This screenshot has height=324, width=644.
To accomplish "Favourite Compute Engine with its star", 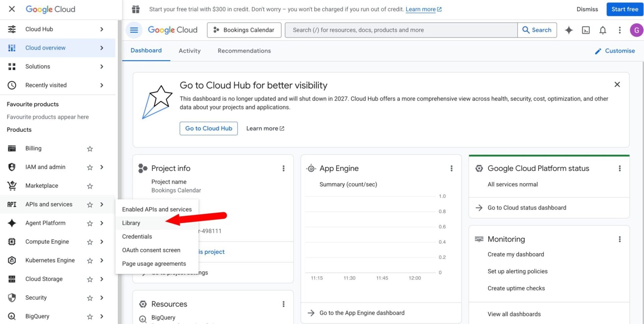I will pos(90,242).
